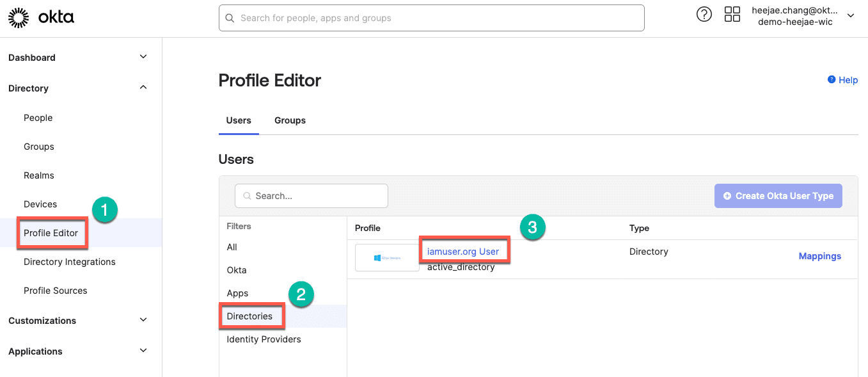
Task: Expand the Dashboard menu section
Action: (143, 57)
